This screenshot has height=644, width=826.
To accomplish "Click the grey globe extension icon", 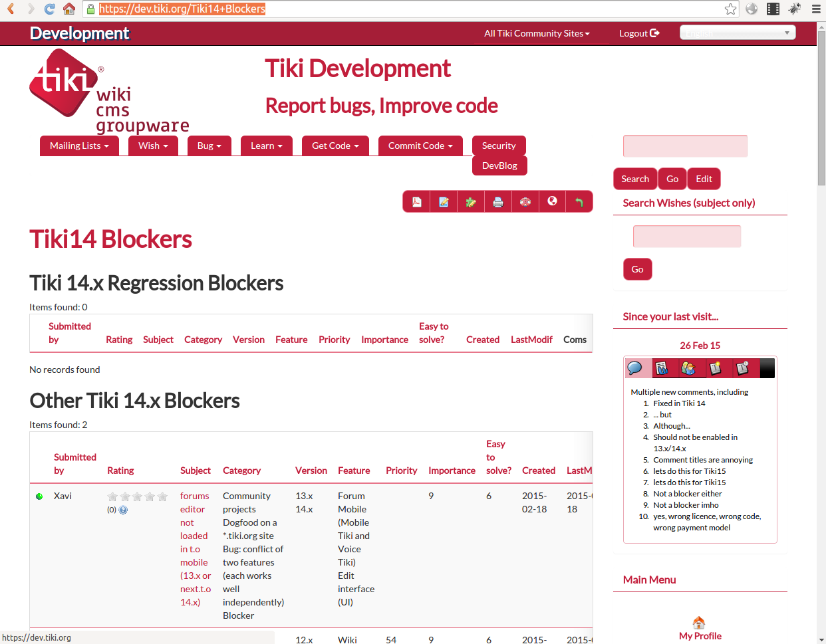I will pyautogui.click(x=752, y=9).
